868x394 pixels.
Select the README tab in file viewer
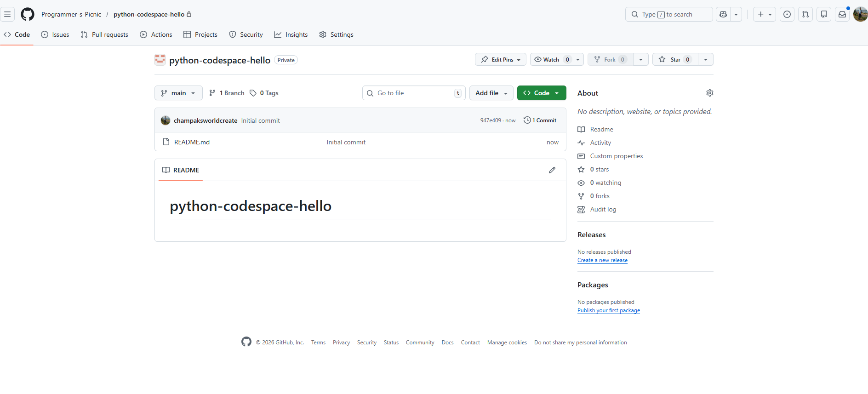[x=181, y=170]
